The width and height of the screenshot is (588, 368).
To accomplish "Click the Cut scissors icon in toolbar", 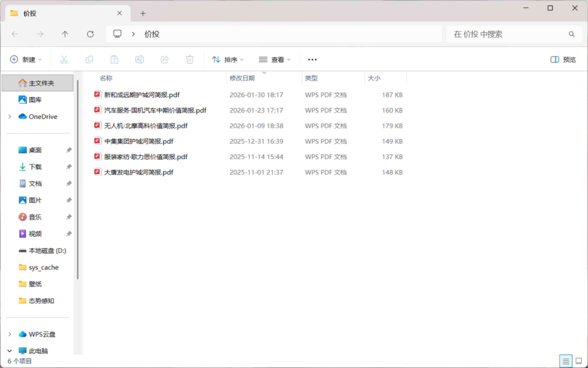I will tap(64, 60).
